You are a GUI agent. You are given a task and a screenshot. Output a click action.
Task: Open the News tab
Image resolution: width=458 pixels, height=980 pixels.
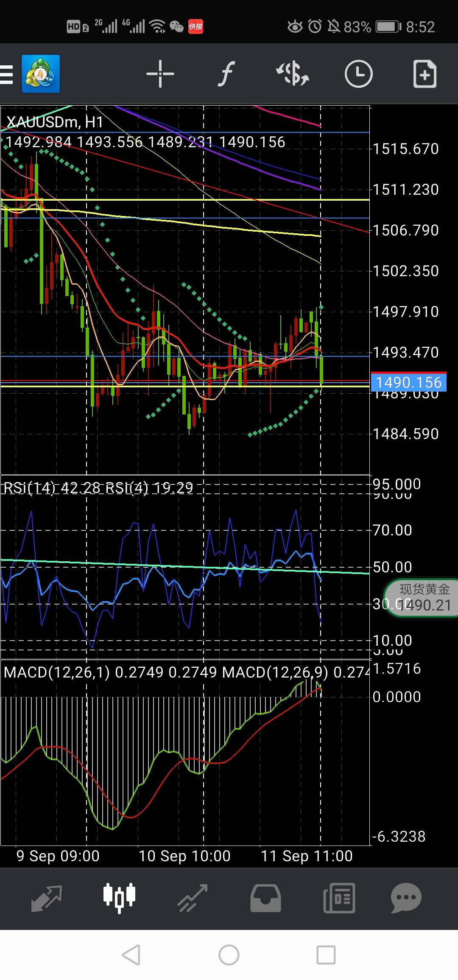[x=339, y=898]
